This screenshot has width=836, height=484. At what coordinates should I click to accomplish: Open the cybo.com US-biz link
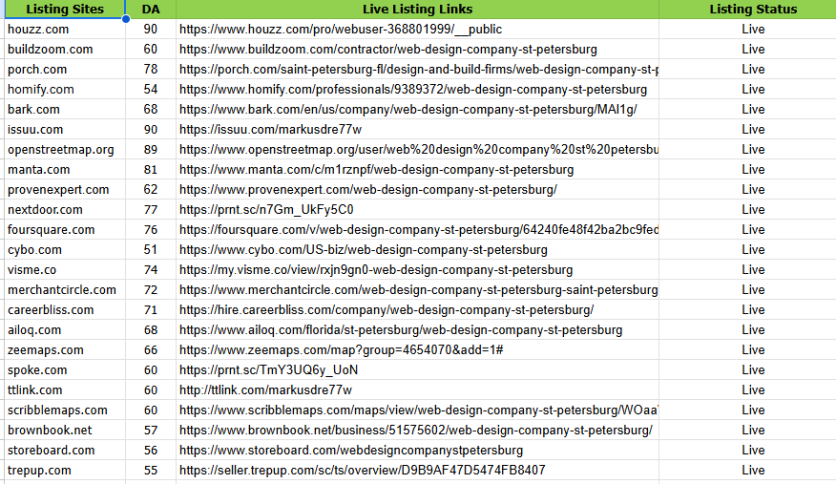[363, 250]
